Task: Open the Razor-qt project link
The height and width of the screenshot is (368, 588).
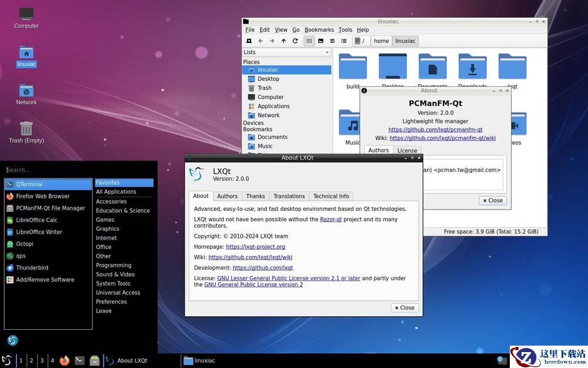Action: [330, 219]
